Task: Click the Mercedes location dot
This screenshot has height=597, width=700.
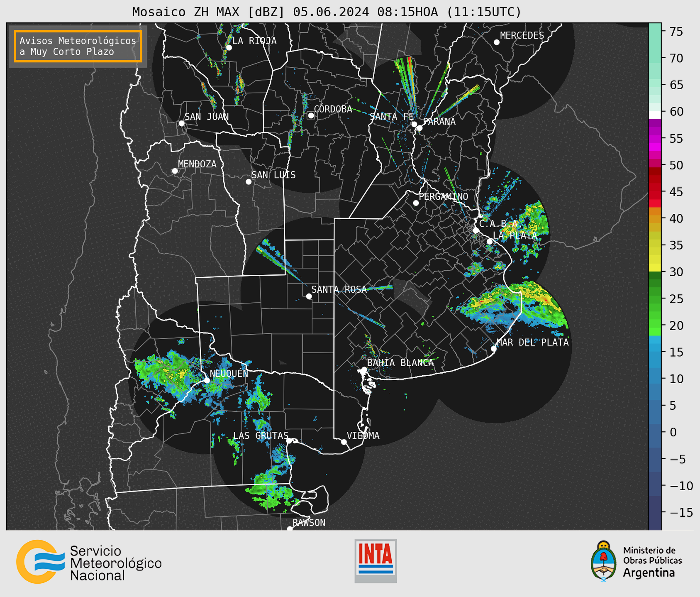Action: point(497,42)
